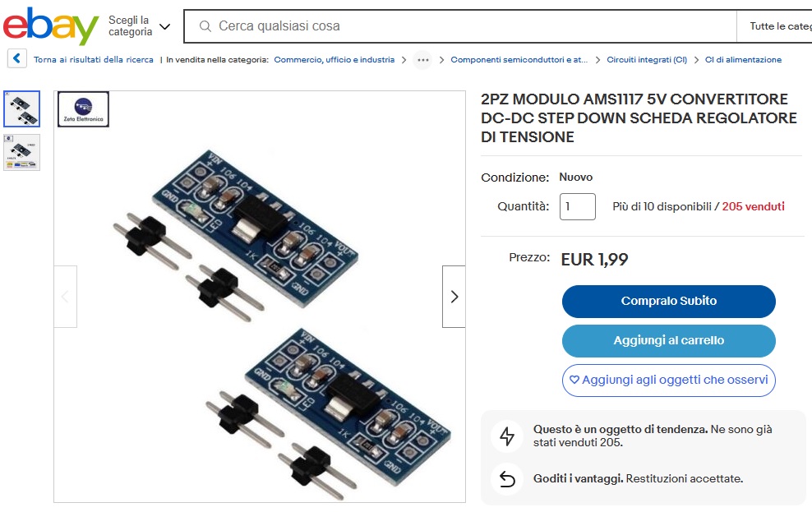Open Commercio, ufficio e industria breadcrumb
Image resolution: width=812 pixels, height=512 pixels.
click(334, 59)
